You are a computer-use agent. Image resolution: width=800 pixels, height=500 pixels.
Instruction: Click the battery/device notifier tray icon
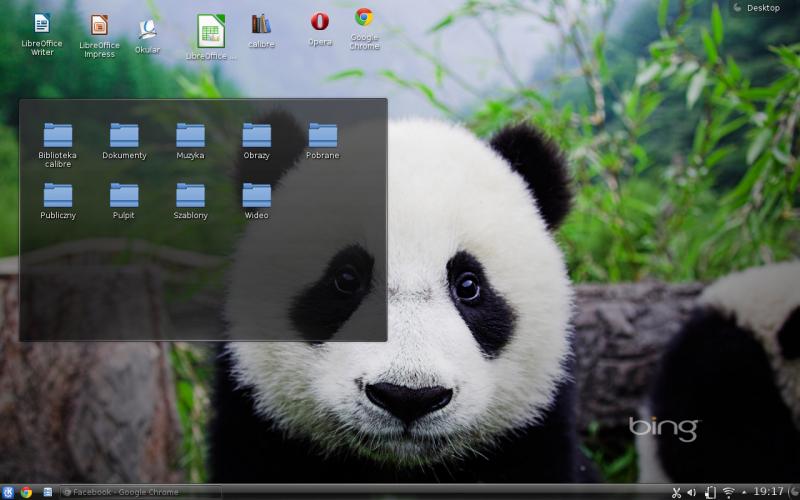[x=710, y=492]
